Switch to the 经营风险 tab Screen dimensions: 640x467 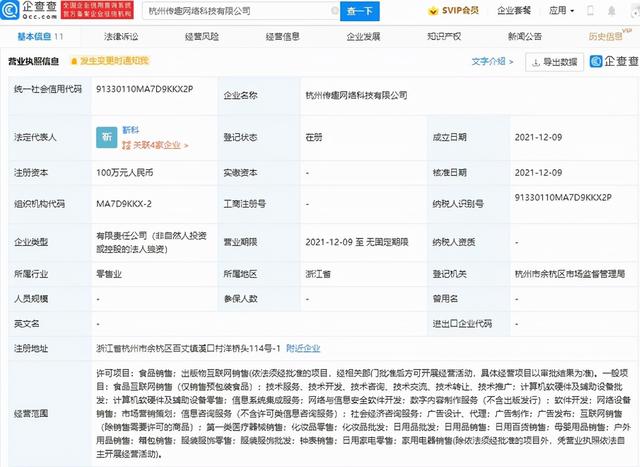202,37
